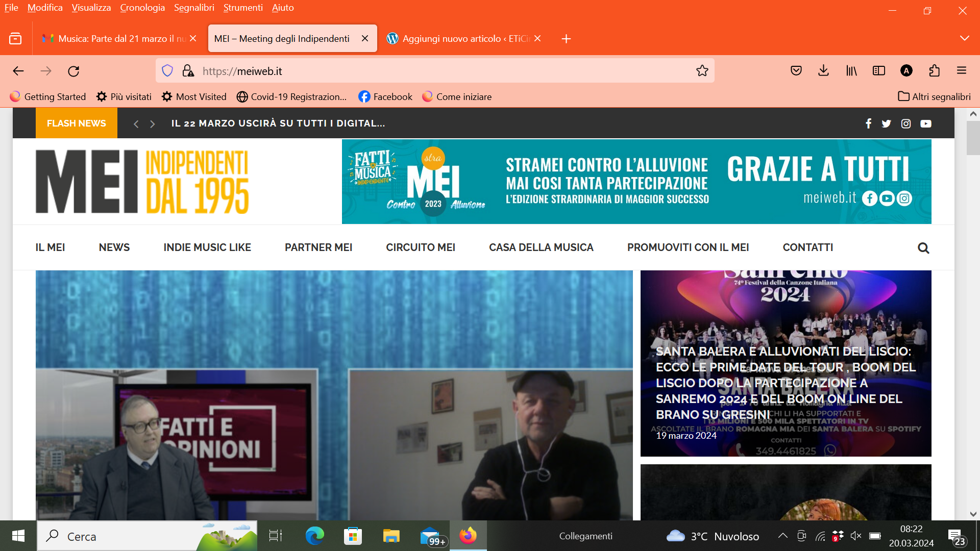
Task: Open Facebook bookmark in bookmarks bar
Action: pos(385,96)
